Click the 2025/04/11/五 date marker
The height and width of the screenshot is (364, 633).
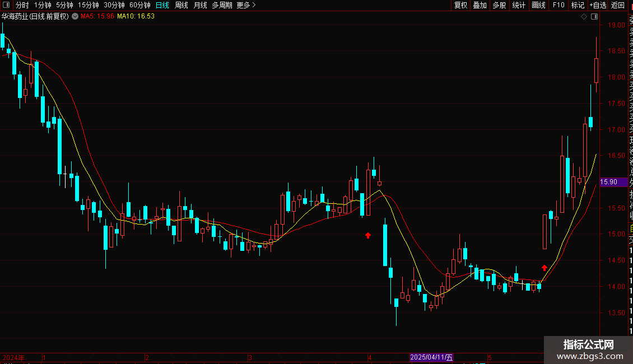[431, 357]
